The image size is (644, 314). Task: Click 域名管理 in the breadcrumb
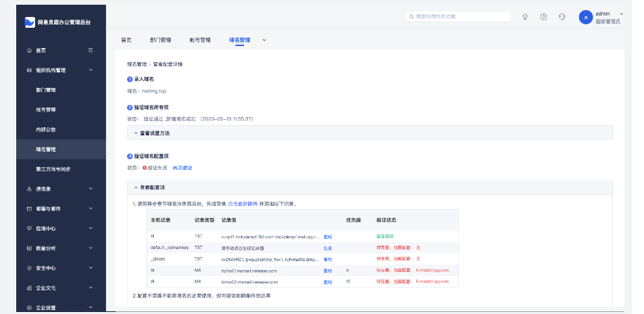click(137, 64)
